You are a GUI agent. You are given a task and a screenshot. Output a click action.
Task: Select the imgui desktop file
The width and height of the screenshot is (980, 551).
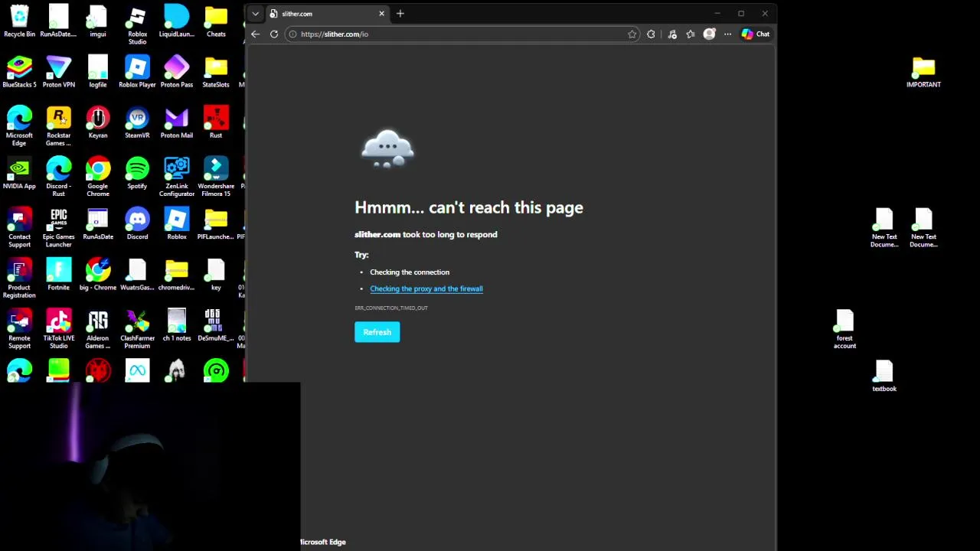[x=98, y=21]
